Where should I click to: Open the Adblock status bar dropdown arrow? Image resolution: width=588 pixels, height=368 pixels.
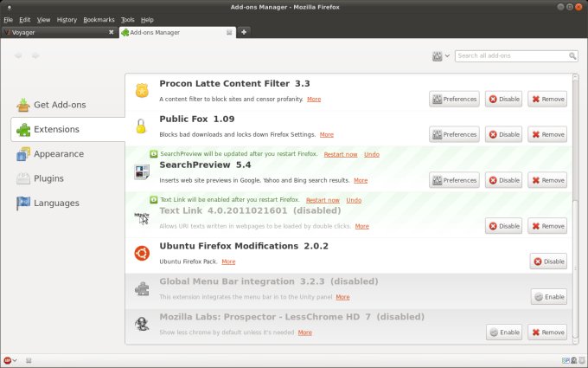pos(15,360)
